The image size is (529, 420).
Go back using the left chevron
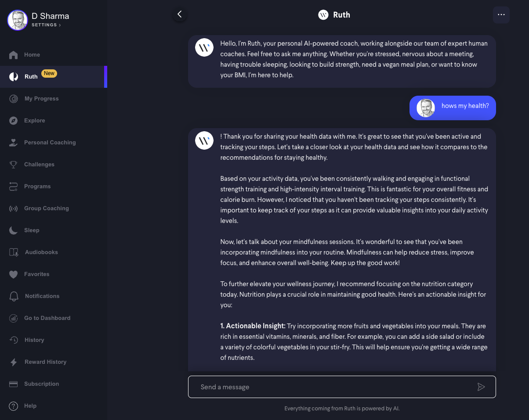click(179, 14)
